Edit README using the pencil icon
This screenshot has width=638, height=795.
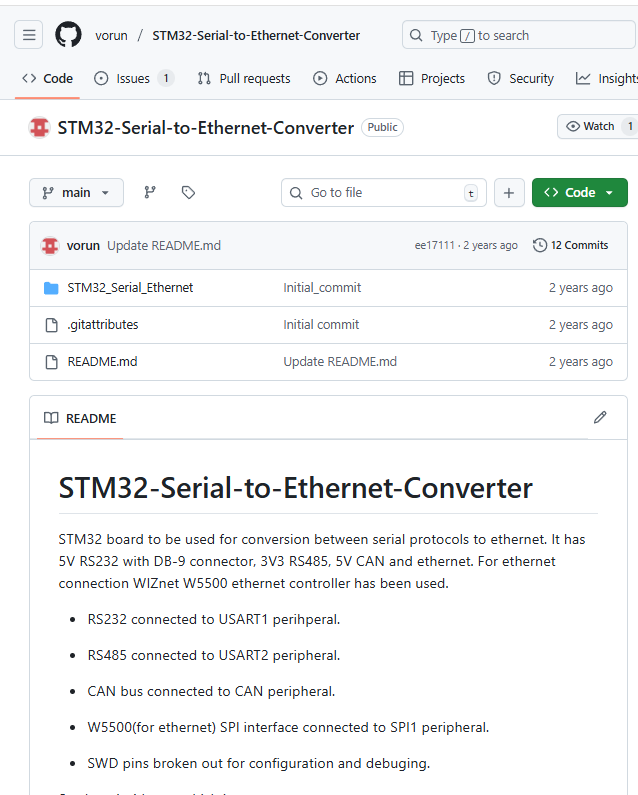point(600,417)
